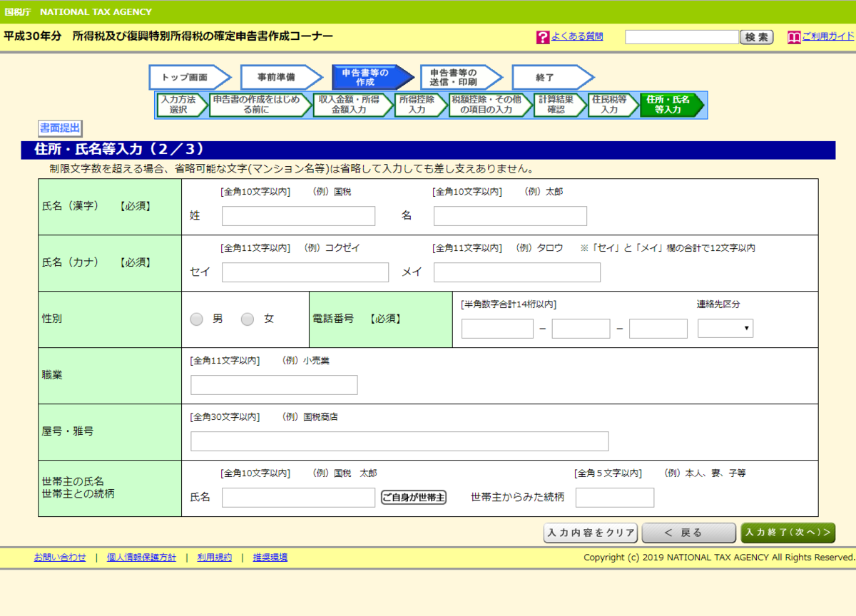Focus the 名 kanji given name field

[x=510, y=216]
